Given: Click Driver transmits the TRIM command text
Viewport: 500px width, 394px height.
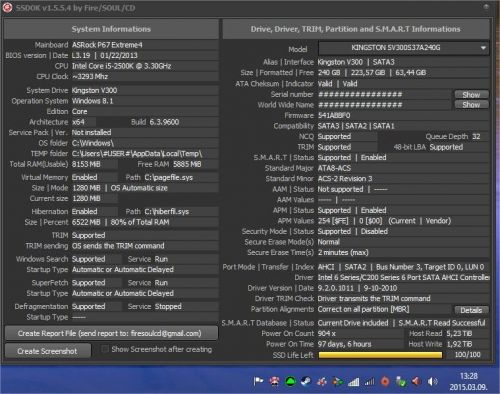Looking at the screenshot, I should click(374, 298).
